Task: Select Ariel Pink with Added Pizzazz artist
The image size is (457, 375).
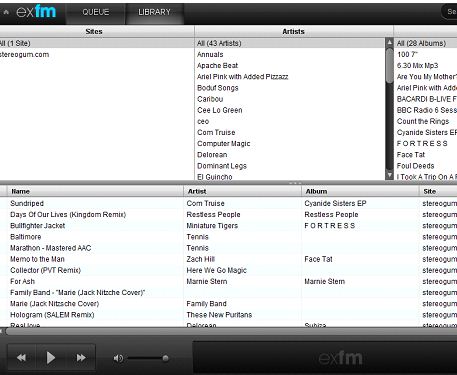Action: [290, 77]
